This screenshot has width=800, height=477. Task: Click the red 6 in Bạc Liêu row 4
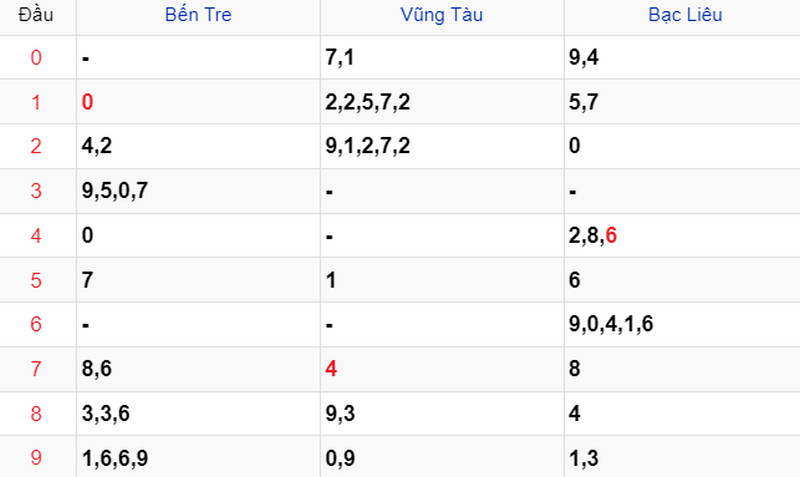point(611,235)
